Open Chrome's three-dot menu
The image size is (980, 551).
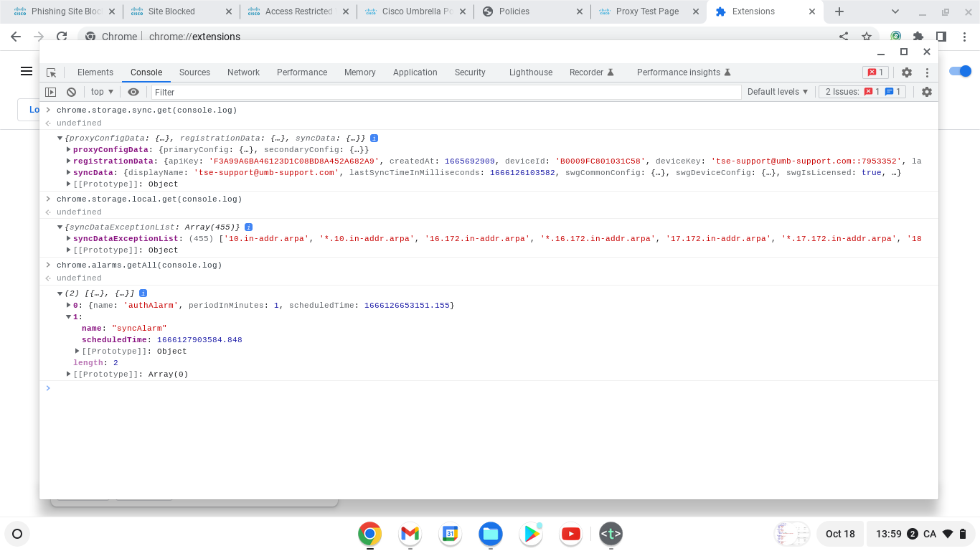click(963, 37)
